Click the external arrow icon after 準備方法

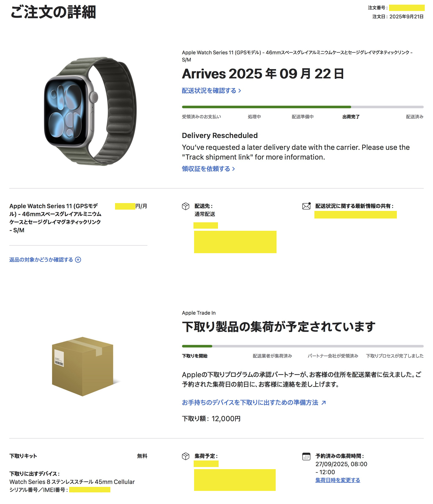[323, 403]
